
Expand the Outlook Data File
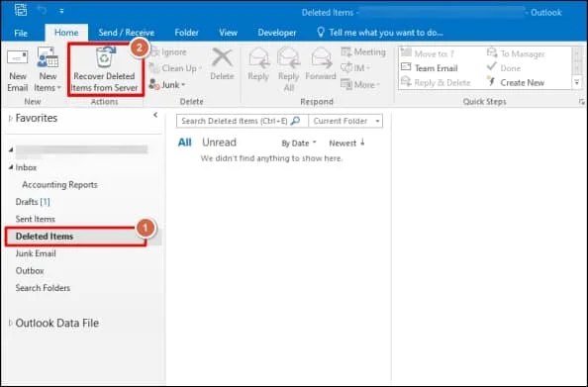click(11, 323)
